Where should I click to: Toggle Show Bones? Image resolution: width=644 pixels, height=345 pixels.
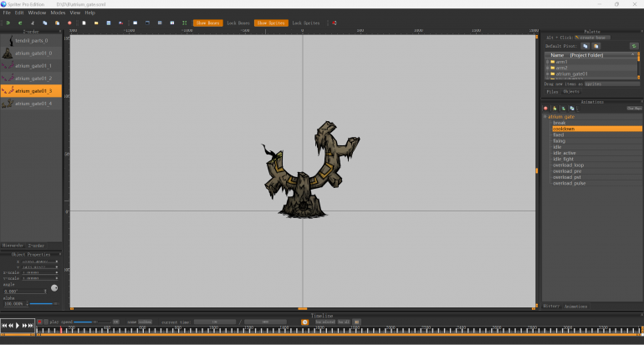[x=207, y=23]
